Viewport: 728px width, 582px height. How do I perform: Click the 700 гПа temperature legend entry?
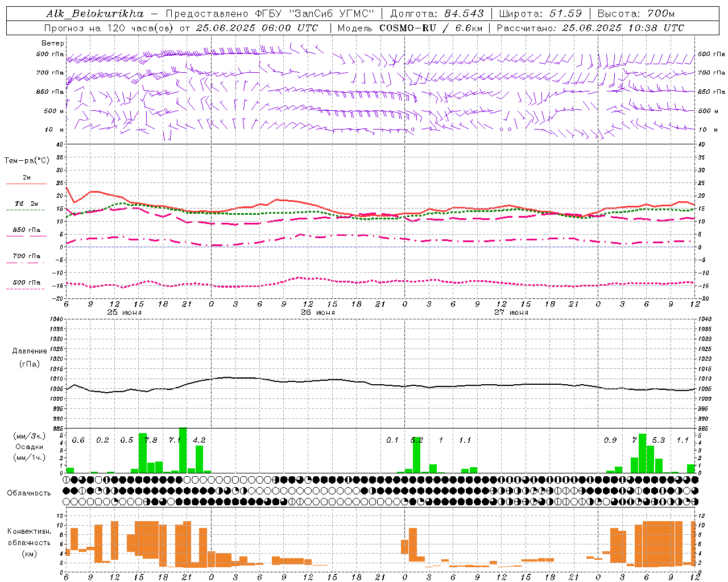[x=26, y=256]
